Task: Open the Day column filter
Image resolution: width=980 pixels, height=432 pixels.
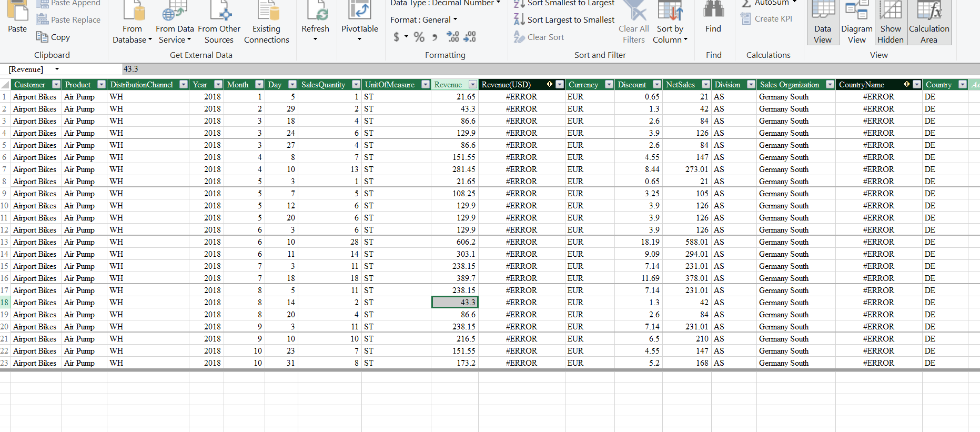Action: coord(292,85)
